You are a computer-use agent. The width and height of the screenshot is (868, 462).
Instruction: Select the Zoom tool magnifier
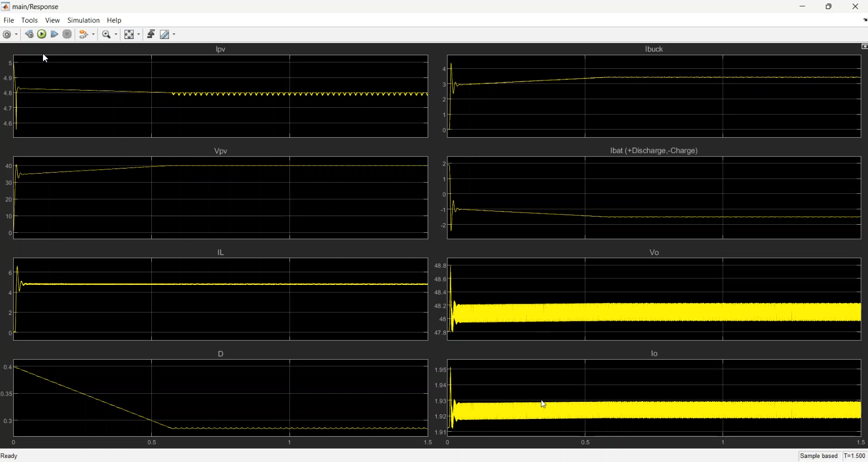(x=106, y=34)
